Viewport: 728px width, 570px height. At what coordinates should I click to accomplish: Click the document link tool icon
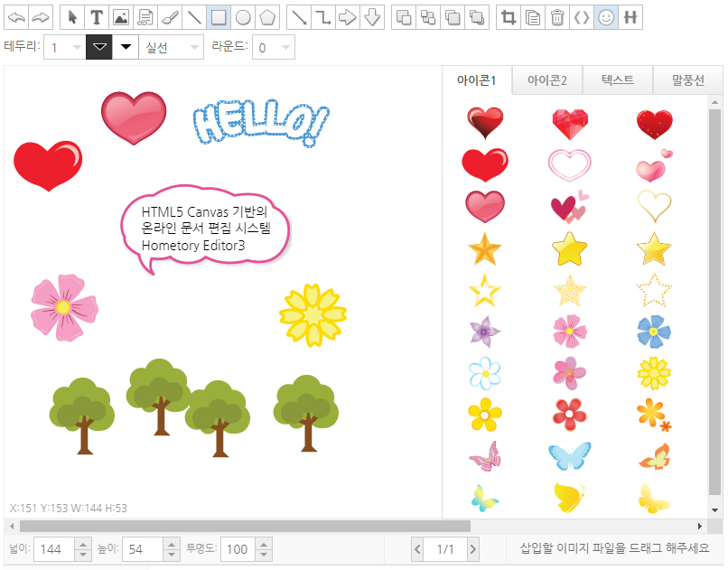(145, 18)
